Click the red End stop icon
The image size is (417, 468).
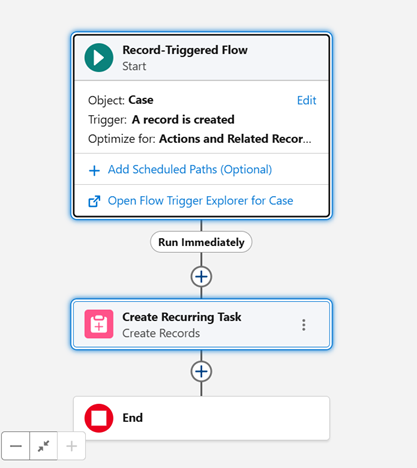[99, 418]
